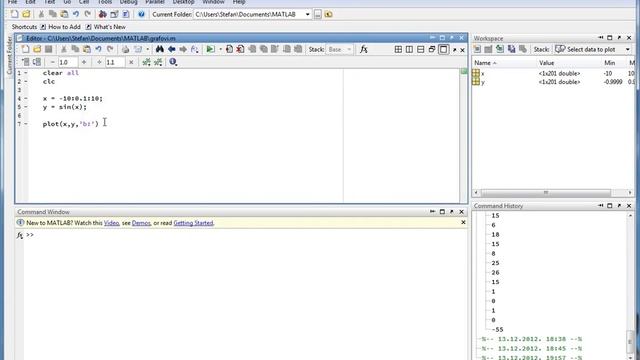This screenshot has width=640, height=360.
Task: Open the Desktop menu
Action: coord(183,2)
